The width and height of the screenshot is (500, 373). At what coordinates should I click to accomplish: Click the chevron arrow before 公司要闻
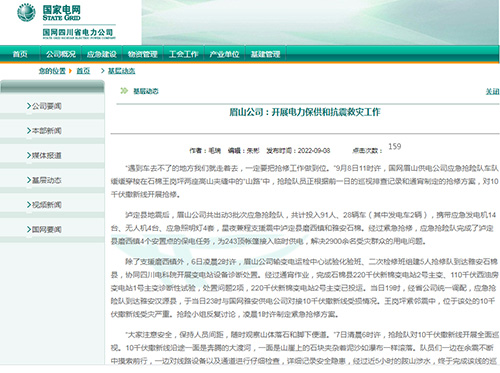tap(29, 106)
